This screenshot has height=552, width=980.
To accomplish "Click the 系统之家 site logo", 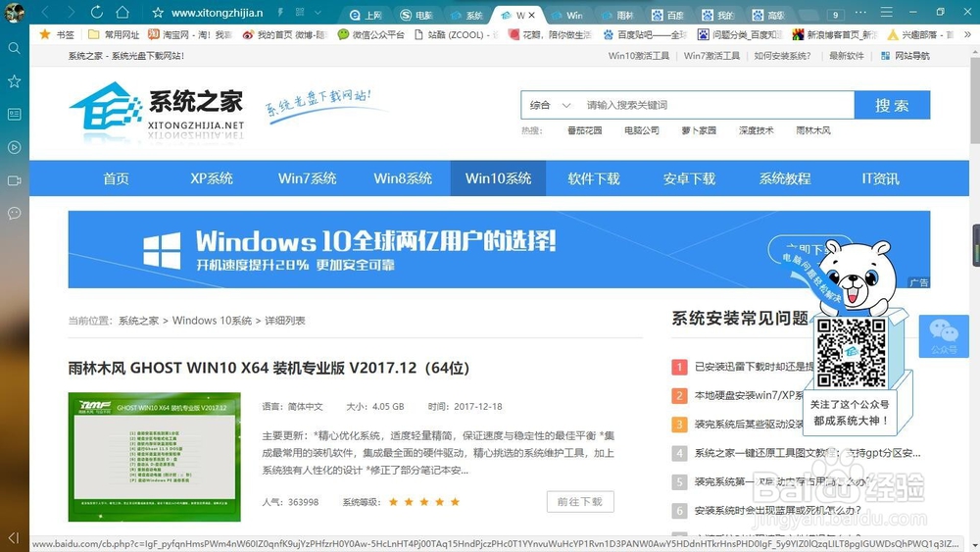I will (156, 110).
